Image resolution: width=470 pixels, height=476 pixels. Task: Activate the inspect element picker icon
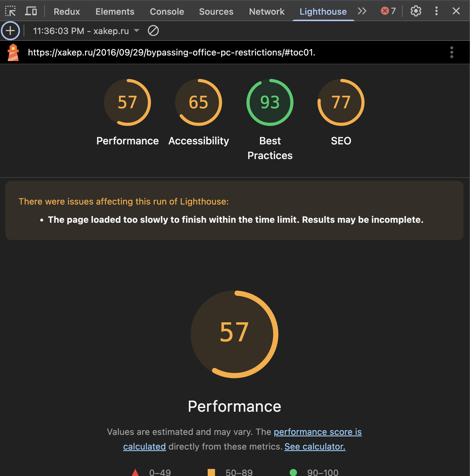pyautogui.click(x=11, y=11)
